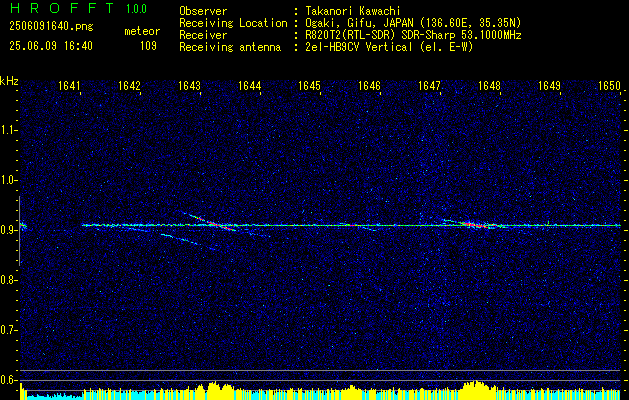Click the 1.1 kHz axis label

[8, 130]
